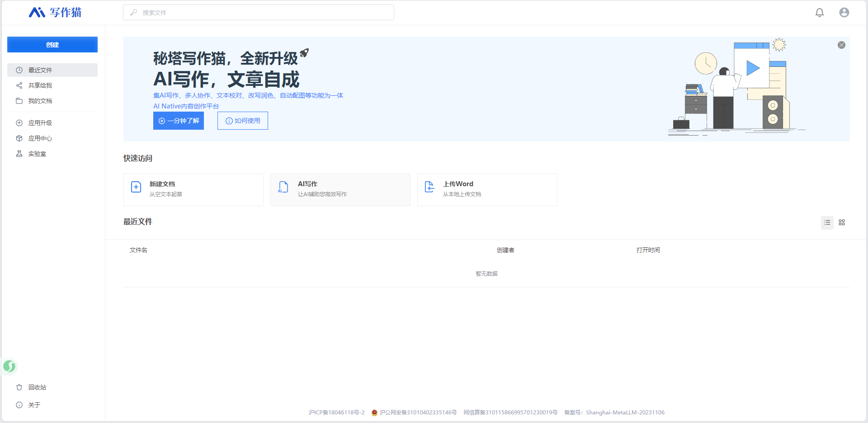Click the 写作猫 logo
The height and width of the screenshot is (423, 868).
point(55,13)
